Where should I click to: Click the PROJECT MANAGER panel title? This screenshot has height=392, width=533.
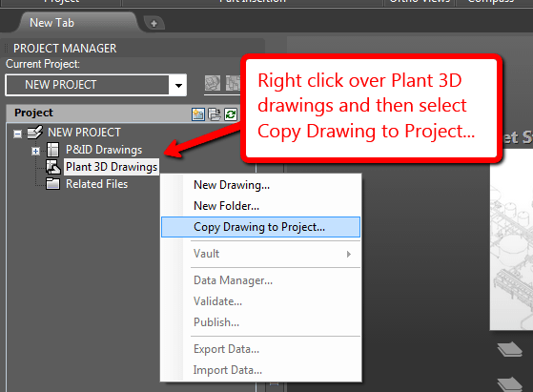(65, 49)
